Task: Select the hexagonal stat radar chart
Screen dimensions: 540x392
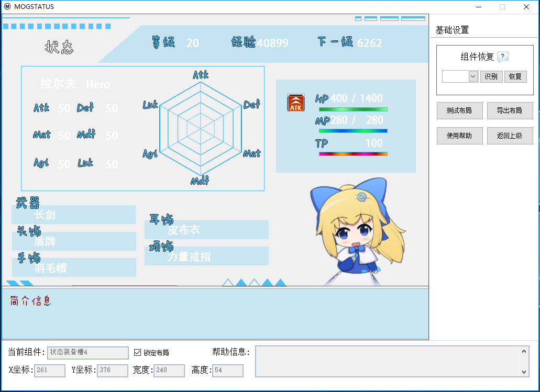Action: 201,129
